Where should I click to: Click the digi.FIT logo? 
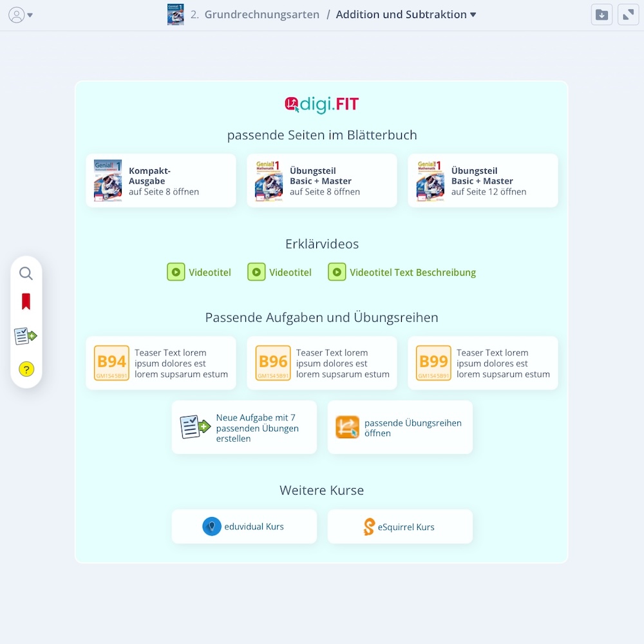click(x=321, y=104)
